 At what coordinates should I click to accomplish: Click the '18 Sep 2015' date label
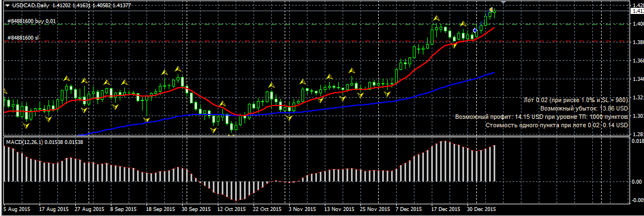coord(161,209)
